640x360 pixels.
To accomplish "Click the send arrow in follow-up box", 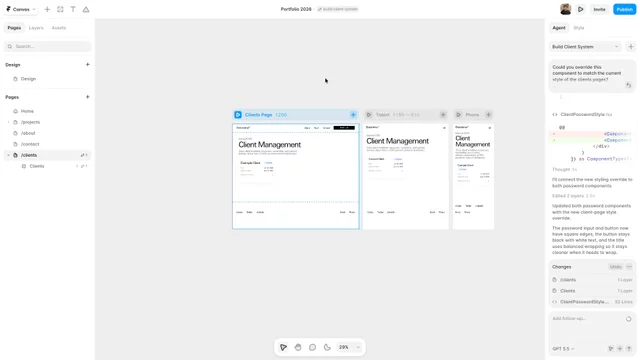I will coord(629,349).
